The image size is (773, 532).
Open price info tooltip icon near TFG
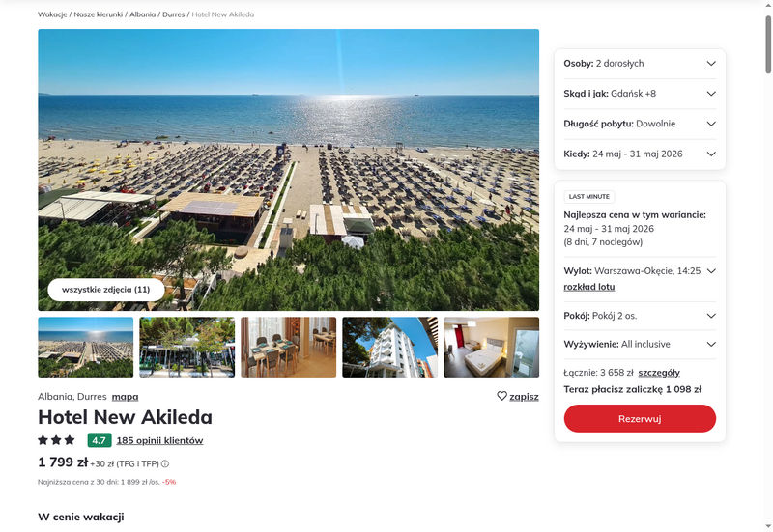tap(165, 463)
